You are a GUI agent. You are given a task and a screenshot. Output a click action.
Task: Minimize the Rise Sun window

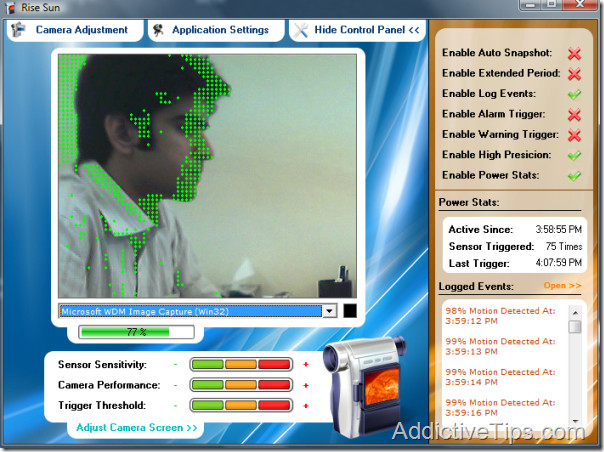click(x=531, y=5)
